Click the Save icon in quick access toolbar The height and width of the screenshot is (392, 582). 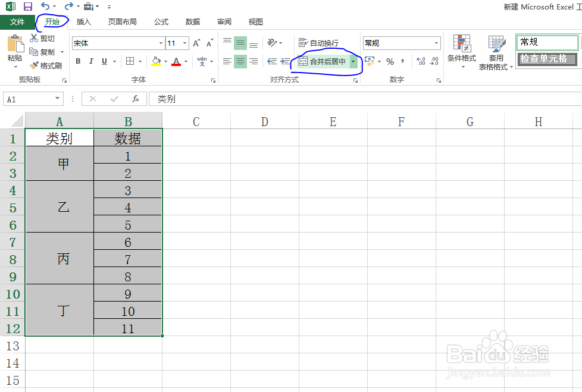27,7
